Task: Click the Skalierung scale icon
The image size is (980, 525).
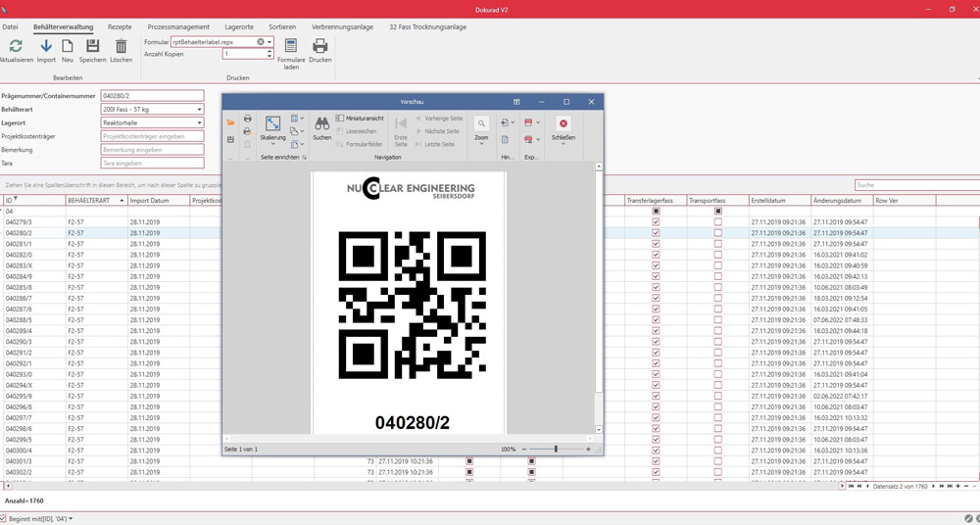Action: (x=273, y=123)
